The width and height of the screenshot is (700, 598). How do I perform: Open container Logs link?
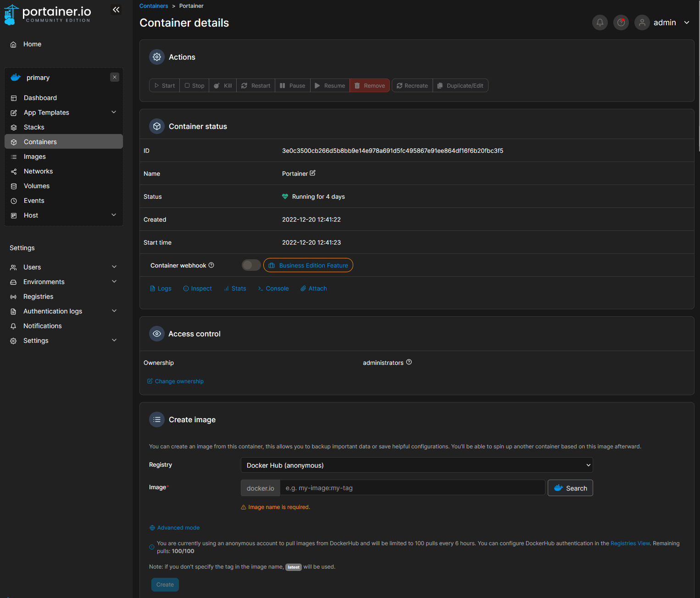click(x=161, y=289)
